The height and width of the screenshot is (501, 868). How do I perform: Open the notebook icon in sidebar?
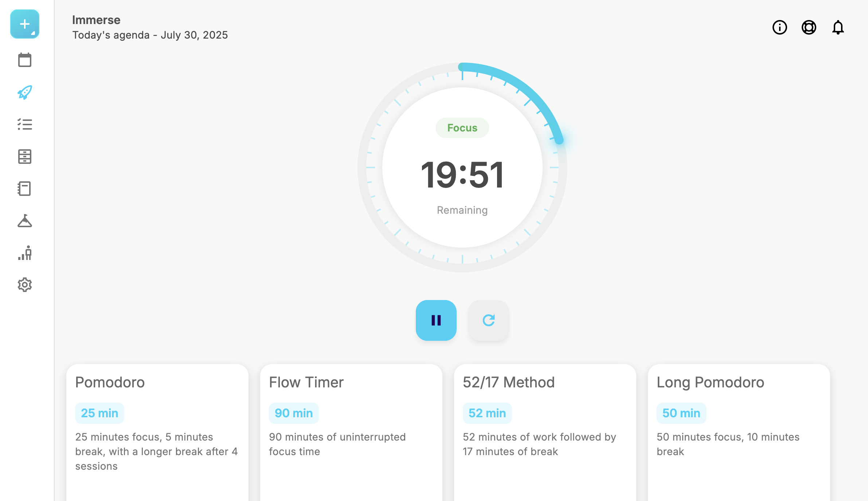[x=25, y=189]
